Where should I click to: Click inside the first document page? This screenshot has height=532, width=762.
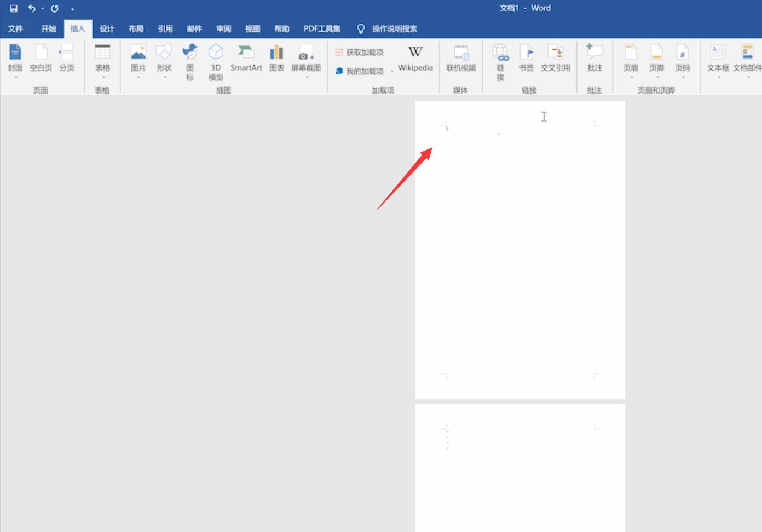pyautogui.click(x=520, y=250)
